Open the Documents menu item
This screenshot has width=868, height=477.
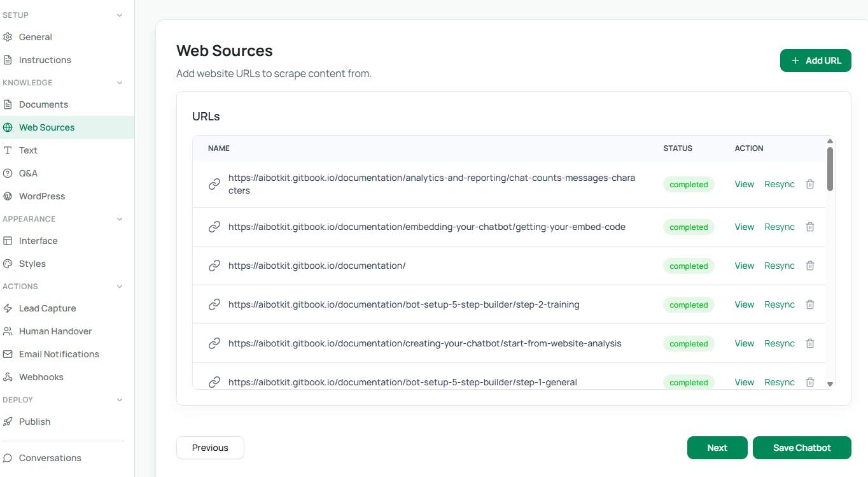(x=43, y=104)
